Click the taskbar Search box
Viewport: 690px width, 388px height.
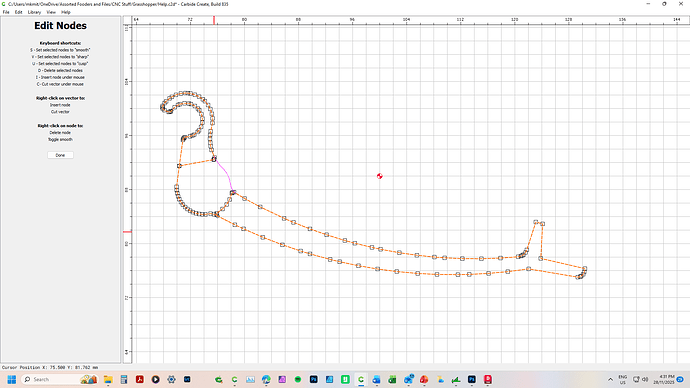click(59, 379)
